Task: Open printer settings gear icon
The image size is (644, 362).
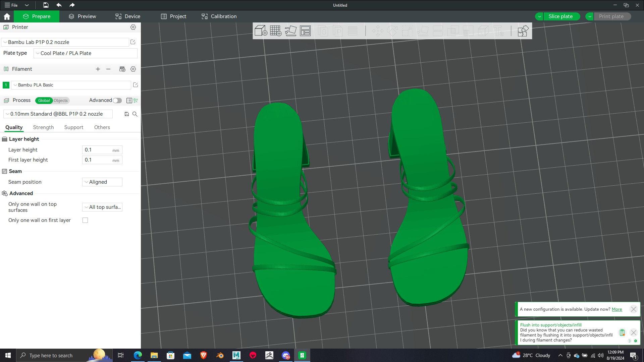Action: point(133,27)
